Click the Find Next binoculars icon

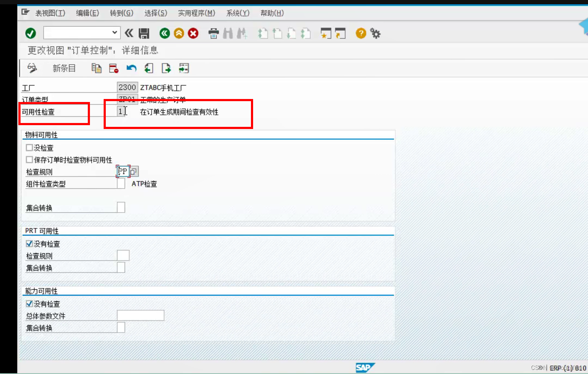(x=242, y=33)
